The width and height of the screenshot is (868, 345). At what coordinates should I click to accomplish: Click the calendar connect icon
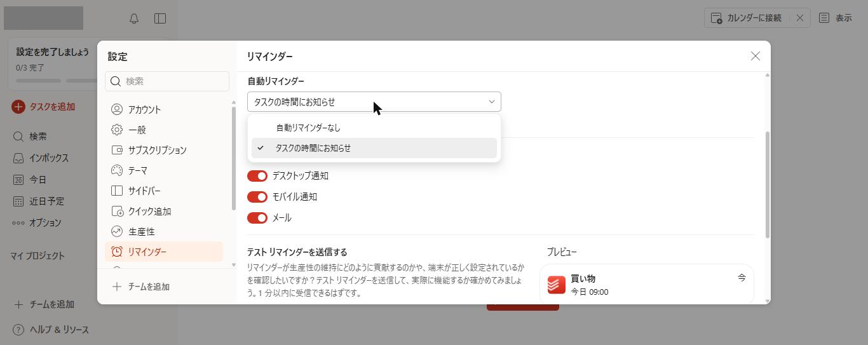coord(716,18)
